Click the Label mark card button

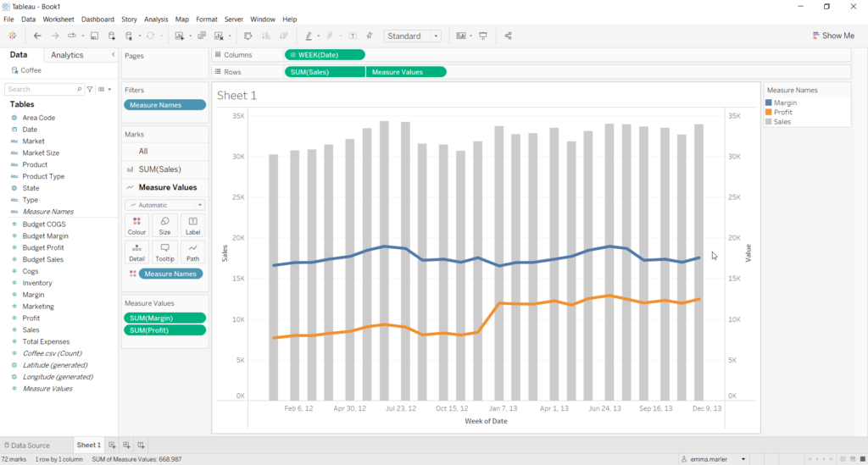click(192, 226)
